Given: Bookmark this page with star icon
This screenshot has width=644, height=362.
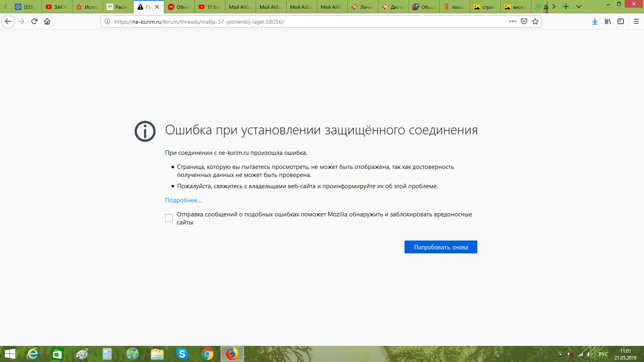Looking at the screenshot, I should click(535, 21).
